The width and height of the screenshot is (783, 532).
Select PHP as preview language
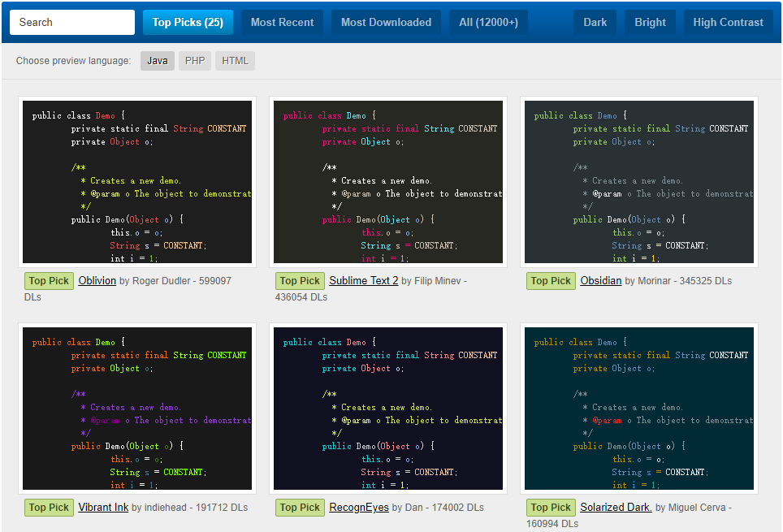click(195, 61)
